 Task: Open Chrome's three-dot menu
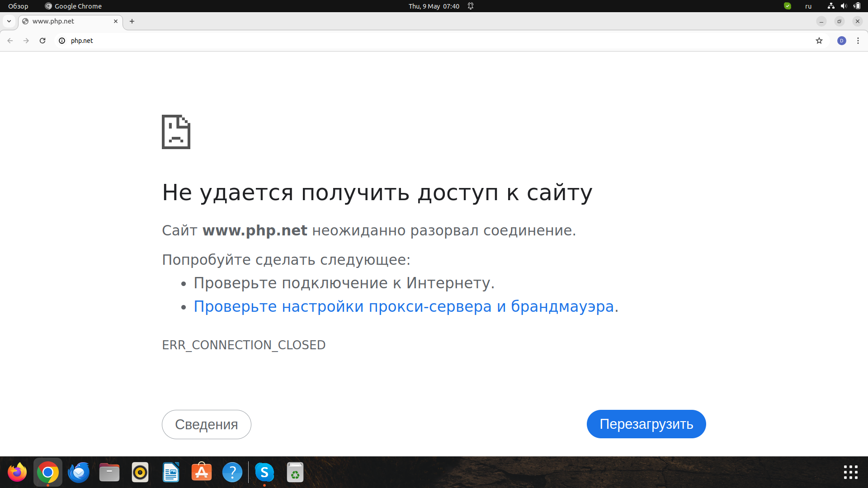pyautogui.click(x=858, y=41)
